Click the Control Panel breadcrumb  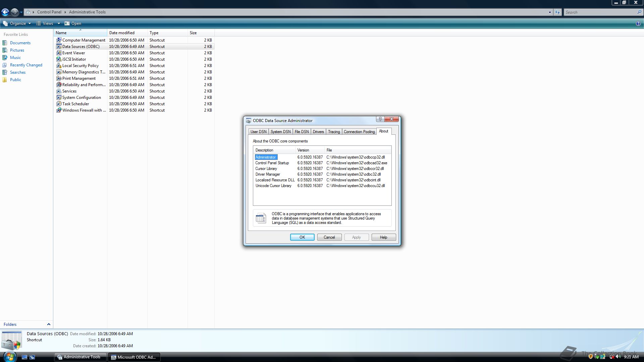pyautogui.click(x=49, y=12)
